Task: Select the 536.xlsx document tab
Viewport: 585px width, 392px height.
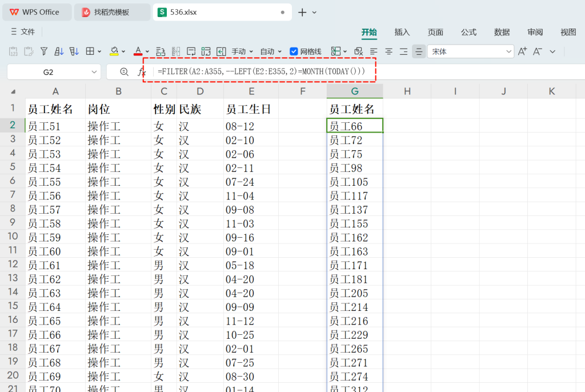Action: 222,13
